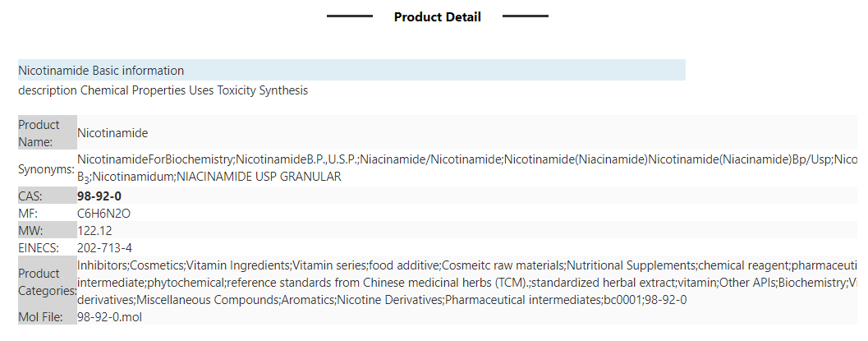Screen dimensions: 868x341
Task: Select the description link
Action: [48, 90]
